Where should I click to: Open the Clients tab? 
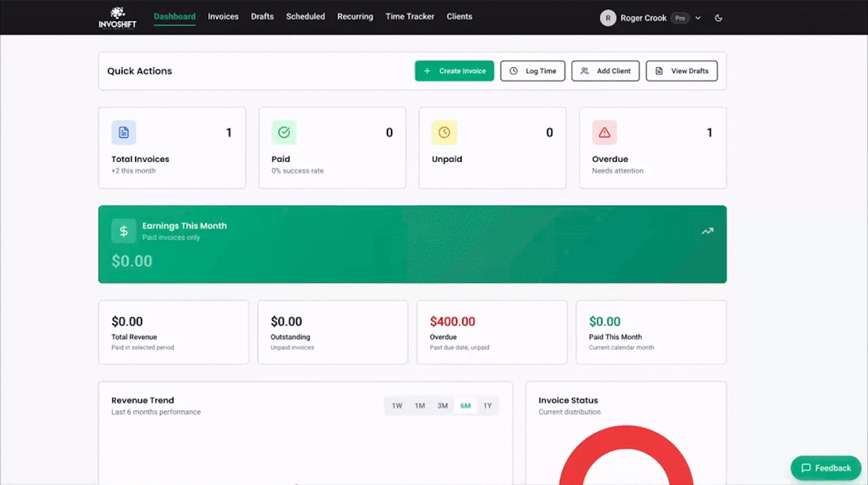(x=459, y=17)
